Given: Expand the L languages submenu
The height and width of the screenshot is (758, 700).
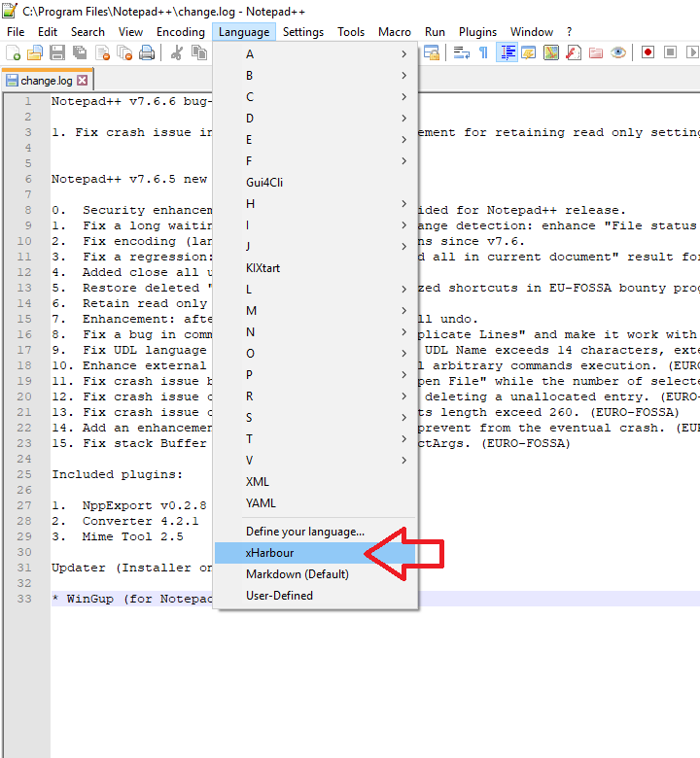Looking at the screenshot, I should pyautogui.click(x=315, y=289).
